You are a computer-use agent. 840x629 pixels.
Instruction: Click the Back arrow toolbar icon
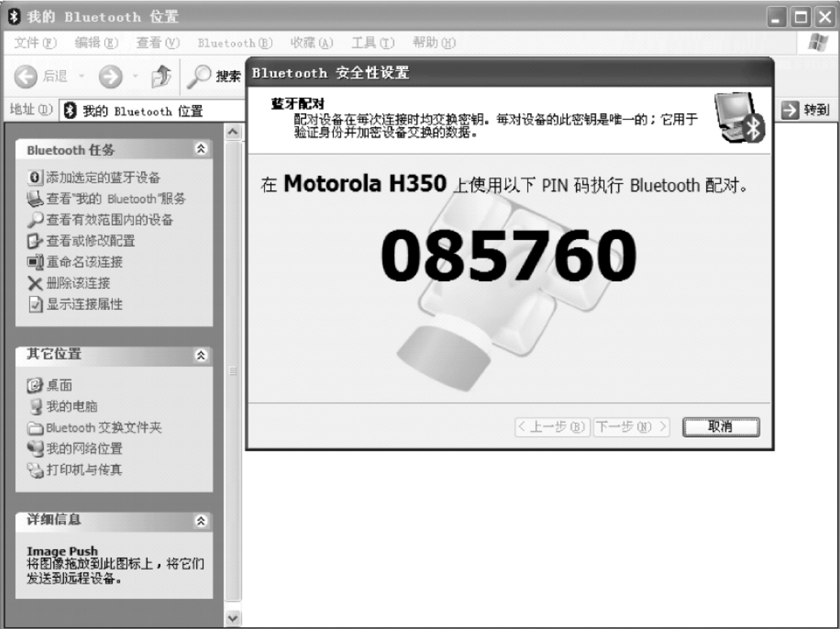[26, 76]
